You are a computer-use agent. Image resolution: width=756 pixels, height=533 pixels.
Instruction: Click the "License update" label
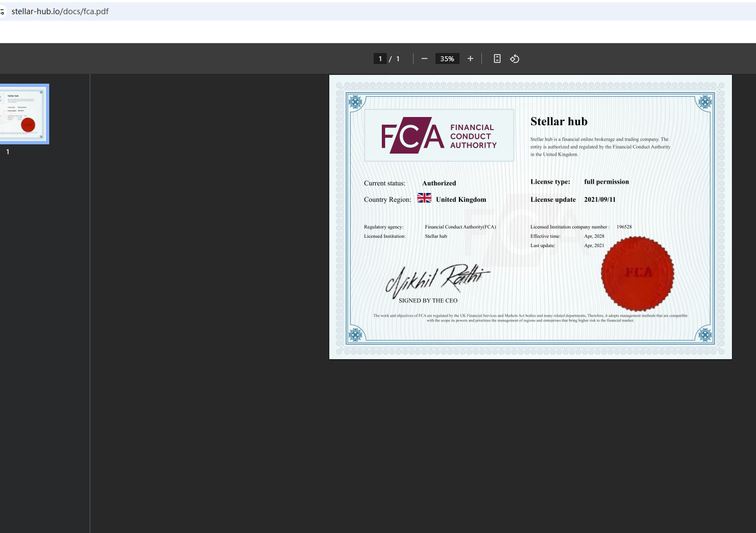(x=553, y=200)
